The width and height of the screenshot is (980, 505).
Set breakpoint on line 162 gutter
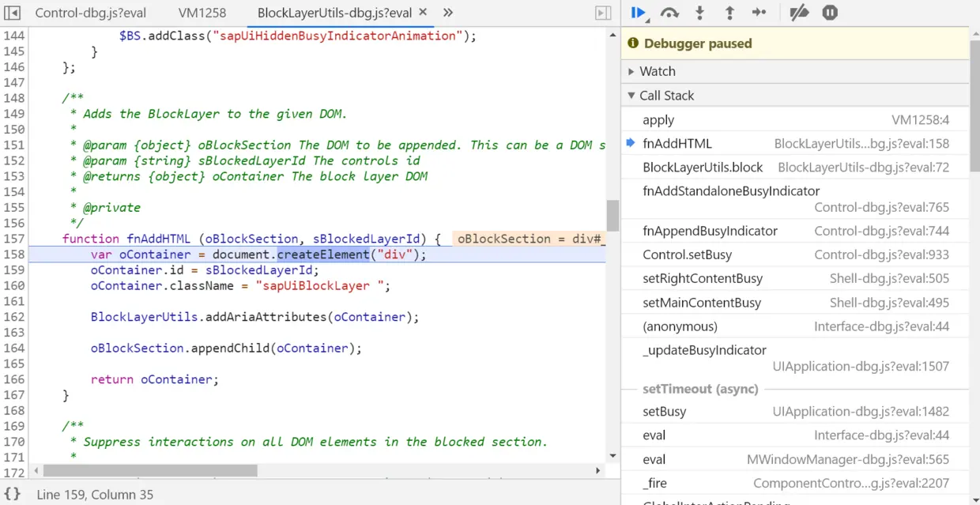click(x=14, y=317)
